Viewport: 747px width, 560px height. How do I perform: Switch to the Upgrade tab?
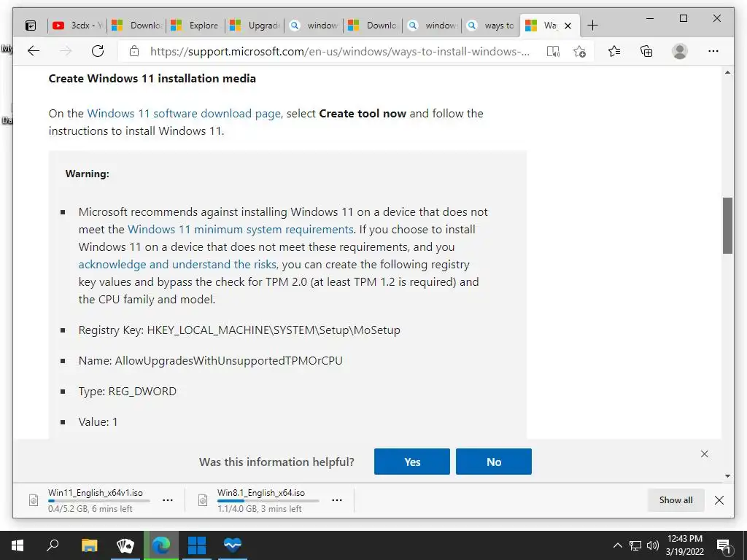tap(255, 26)
